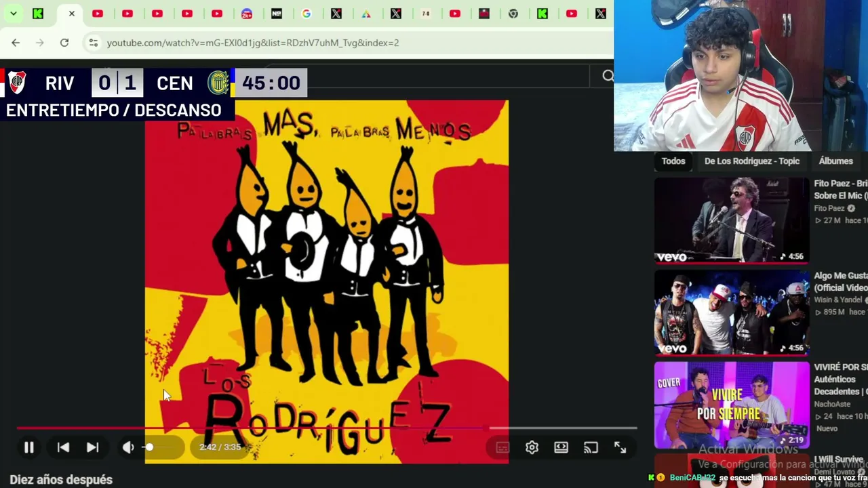Click the 2:42 / 3:35 time display

pos(220,447)
